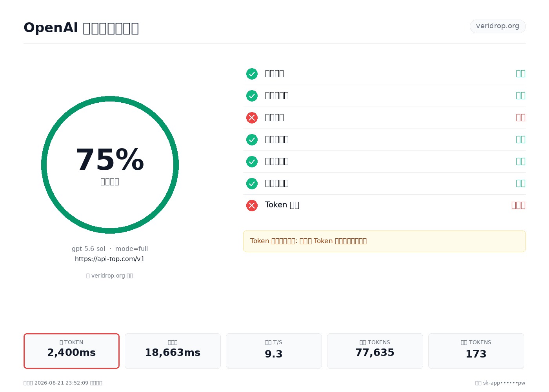Viewport: 549px width, 392px height.
Task: Click the red cross icon in third row
Action: pos(252,118)
